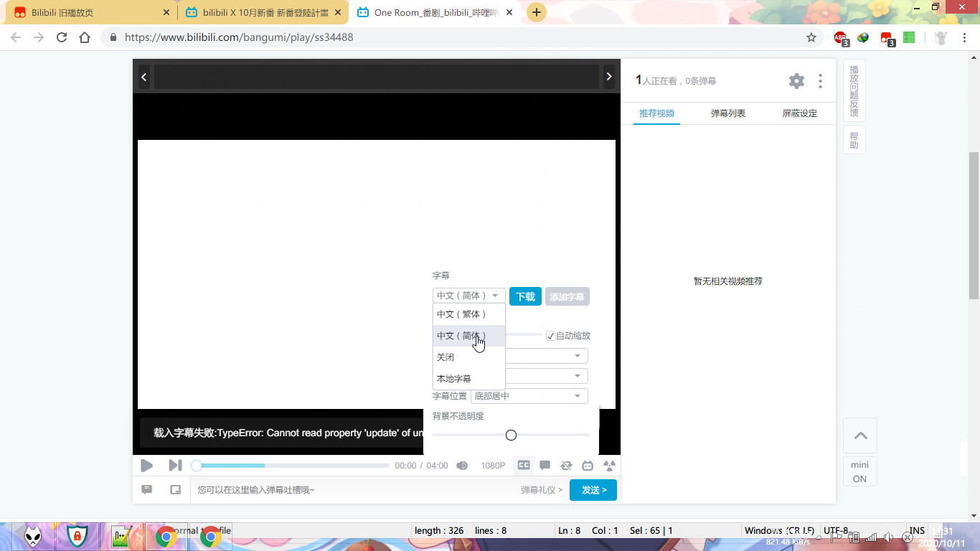The width and height of the screenshot is (980, 551).
Task: Toggle the CC subtitle panel
Action: [x=523, y=465]
